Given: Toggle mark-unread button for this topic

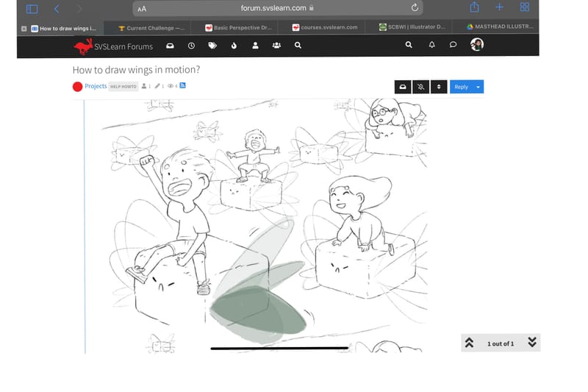Looking at the screenshot, I should pos(402,87).
